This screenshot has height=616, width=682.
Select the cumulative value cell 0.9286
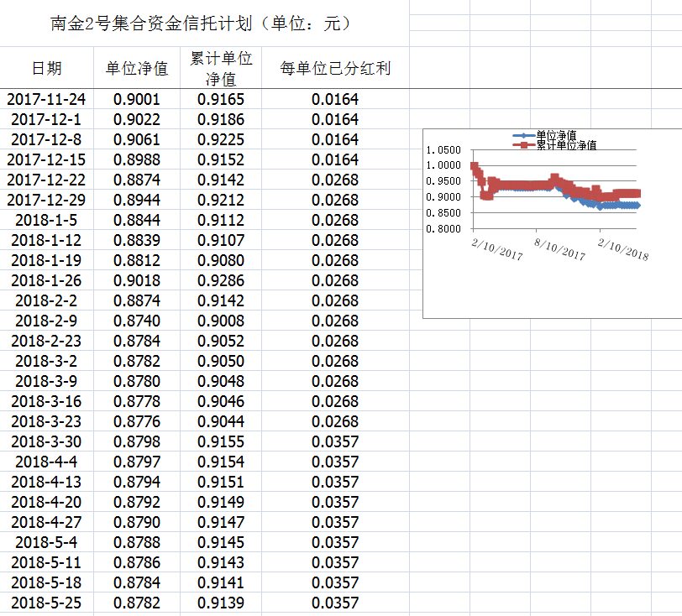221,280
